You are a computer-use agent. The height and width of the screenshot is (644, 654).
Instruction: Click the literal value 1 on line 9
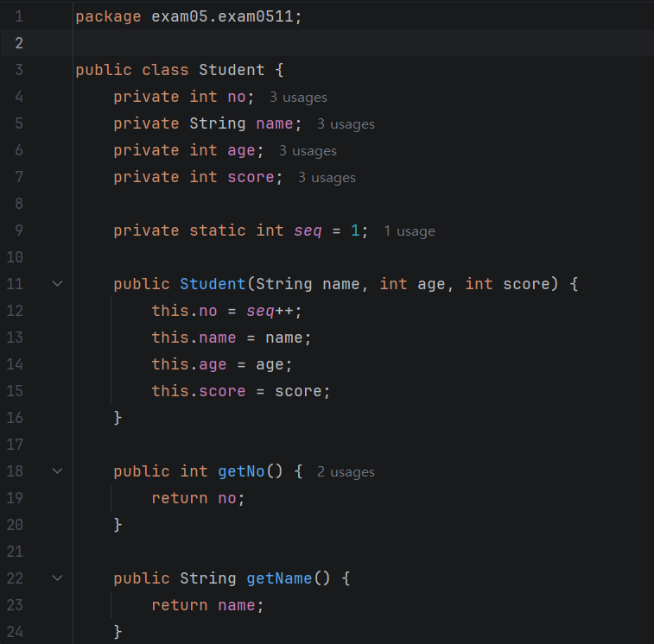[x=355, y=230]
